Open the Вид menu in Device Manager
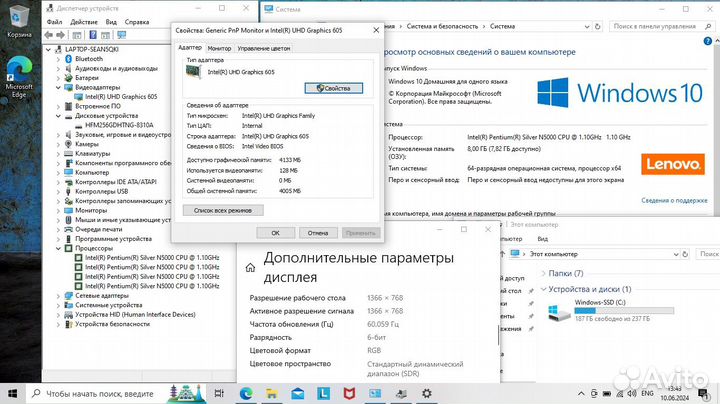 111,22
